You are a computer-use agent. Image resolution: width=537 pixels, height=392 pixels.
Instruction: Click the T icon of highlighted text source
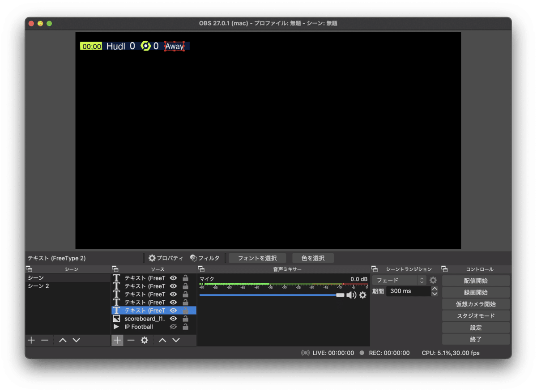(116, 311)
